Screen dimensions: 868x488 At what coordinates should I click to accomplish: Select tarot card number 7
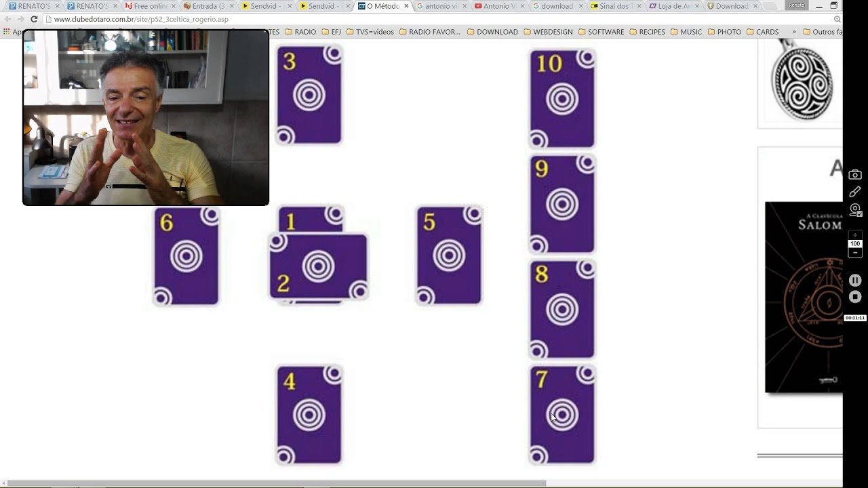tap(562, 415)
